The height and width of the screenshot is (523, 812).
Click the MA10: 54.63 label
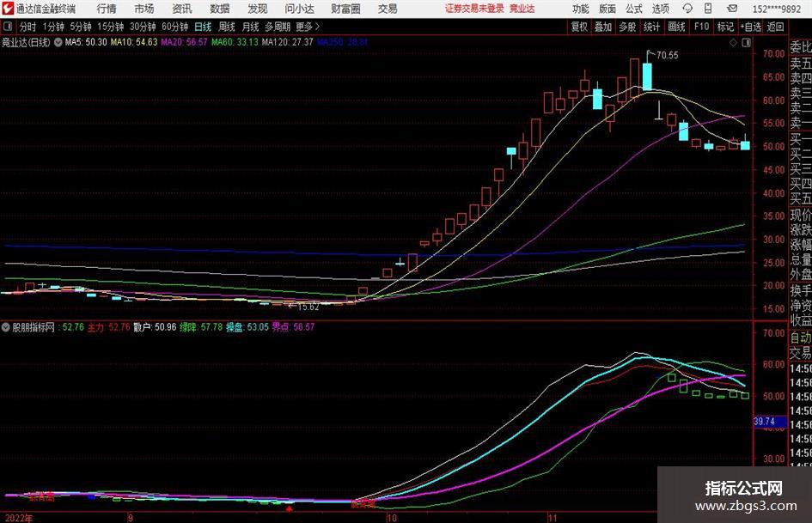(133, 42)
